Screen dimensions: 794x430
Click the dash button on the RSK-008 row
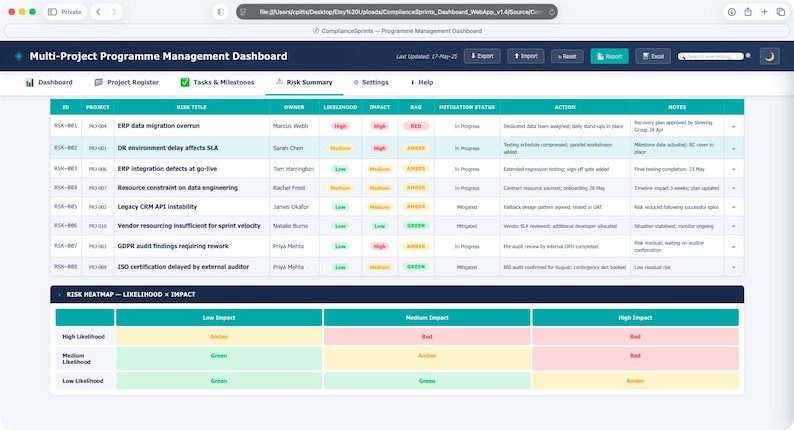tap(733, 267)
